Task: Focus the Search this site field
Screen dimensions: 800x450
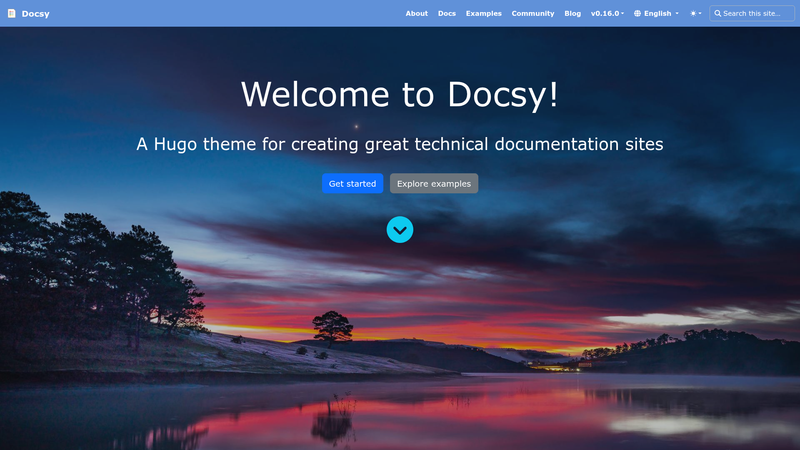Action: click(x=752, y=13)
